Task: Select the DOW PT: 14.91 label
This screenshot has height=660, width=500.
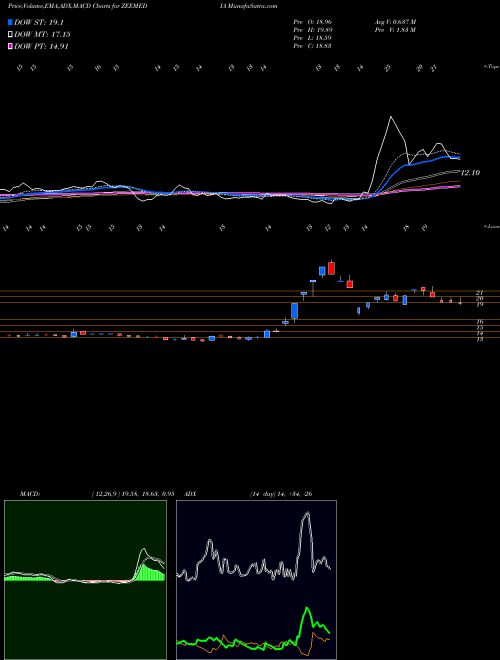Action: [41, 47]
